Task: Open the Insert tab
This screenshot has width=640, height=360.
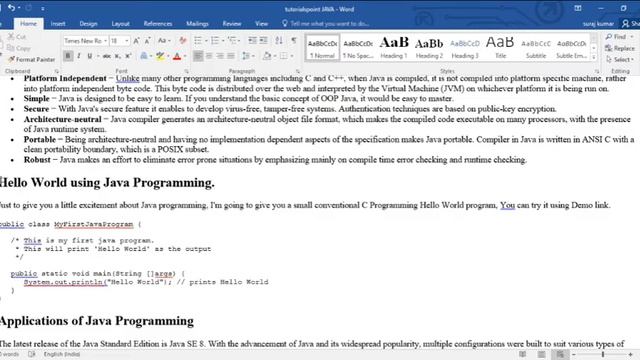Action: pos(58,24)
